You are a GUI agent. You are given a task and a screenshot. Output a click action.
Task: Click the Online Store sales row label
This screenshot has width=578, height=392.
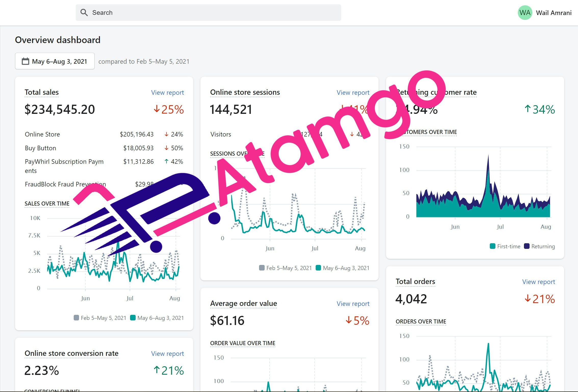pos(42,134)
